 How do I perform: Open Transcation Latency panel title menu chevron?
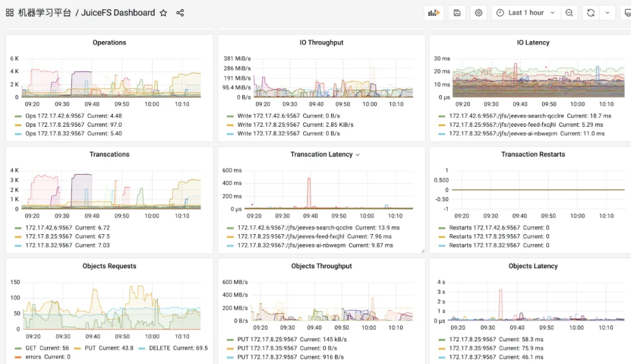[x=358, y=155]
